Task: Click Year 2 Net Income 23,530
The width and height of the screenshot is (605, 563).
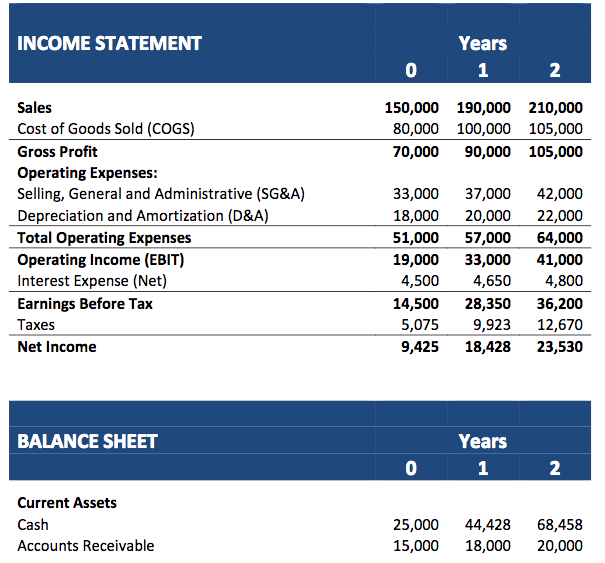Action: click(560, 347)
